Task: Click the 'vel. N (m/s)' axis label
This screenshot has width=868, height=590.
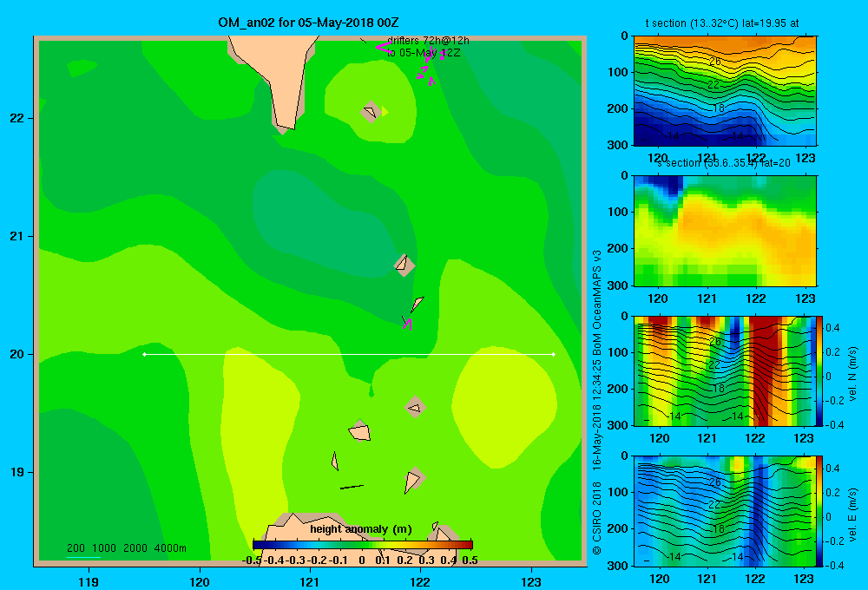Action: click(x=852, y=374)
